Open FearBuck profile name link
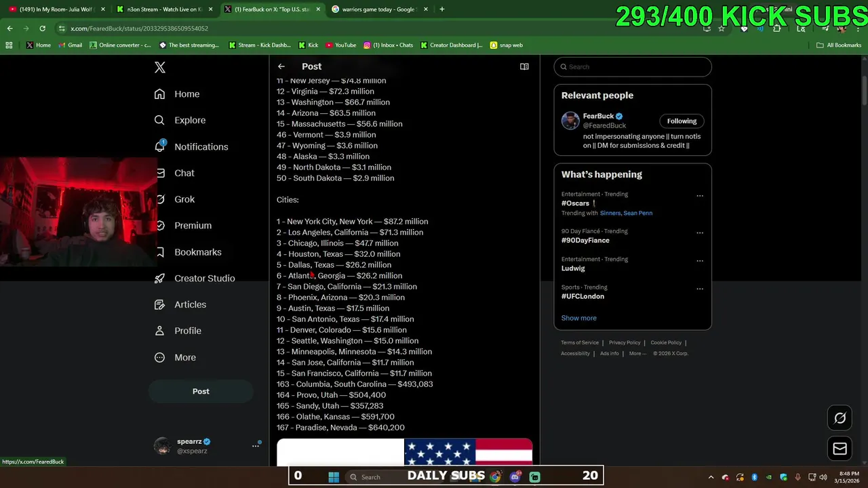The height and width of the screenshot is (488, 868). click(x=598, y=116)
